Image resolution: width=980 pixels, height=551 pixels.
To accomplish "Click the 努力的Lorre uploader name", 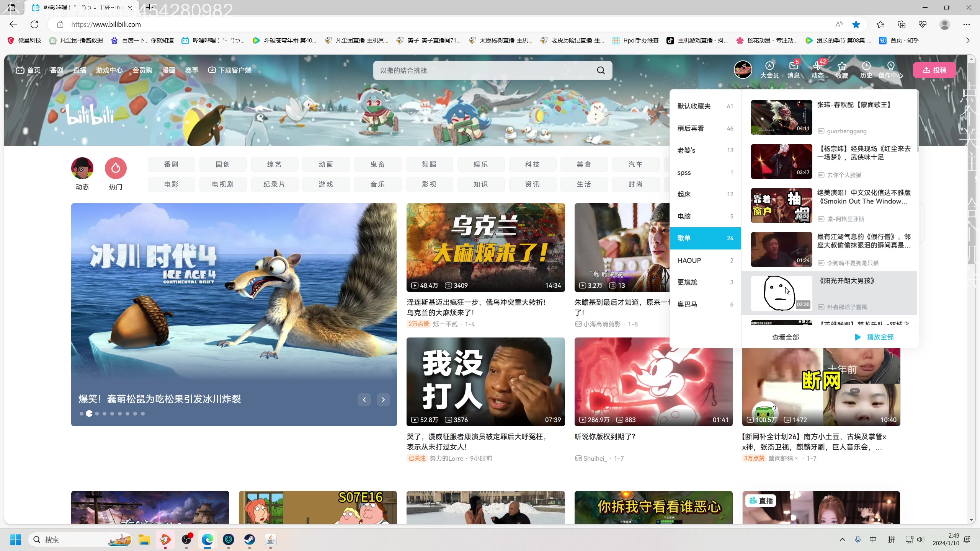I will 446,458.
